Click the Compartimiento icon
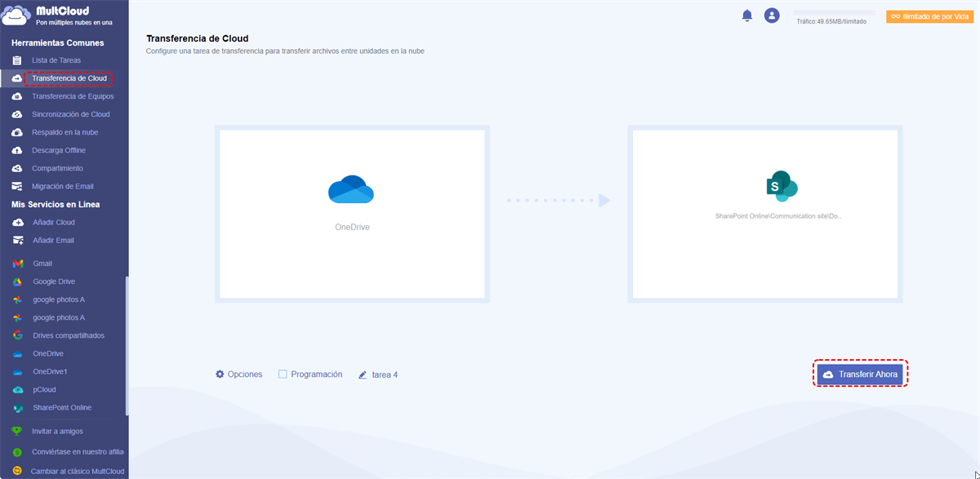This screenshot has height=479, width=980. click(x=17, y=168)
